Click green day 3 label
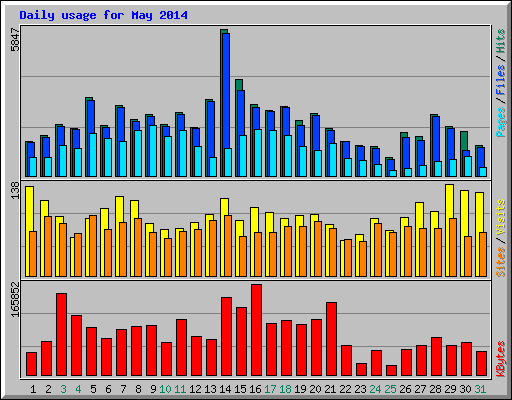The image size is (512, 400). (63, 389)
